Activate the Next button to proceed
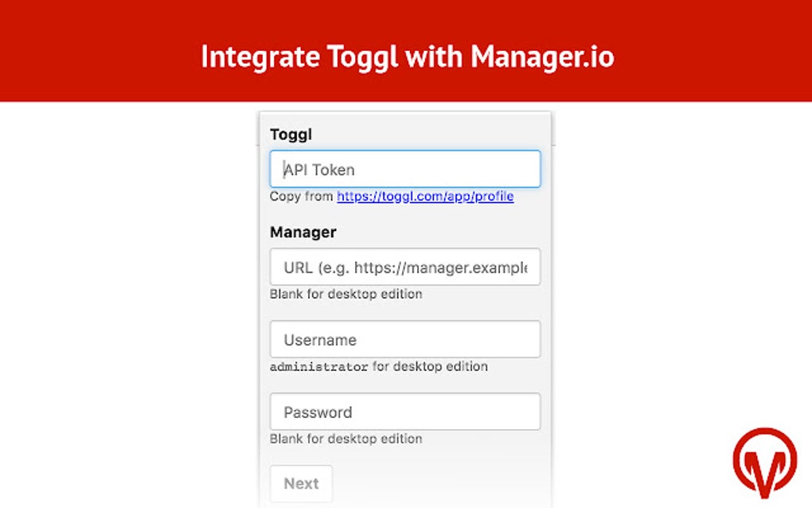 pyautogui.click(x=301, y=483)
